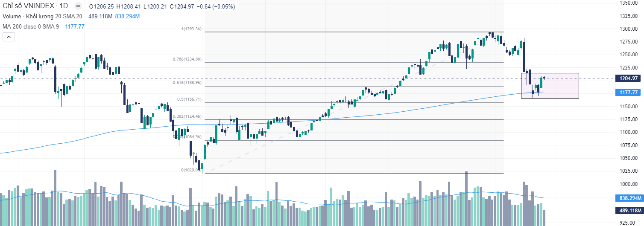Click the blue 838.294M value in legend
Screen dimensions: 644x226
point(127,16)
